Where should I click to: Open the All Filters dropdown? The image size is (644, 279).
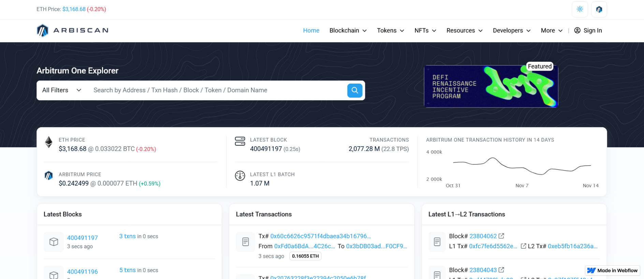pos(62,90)
